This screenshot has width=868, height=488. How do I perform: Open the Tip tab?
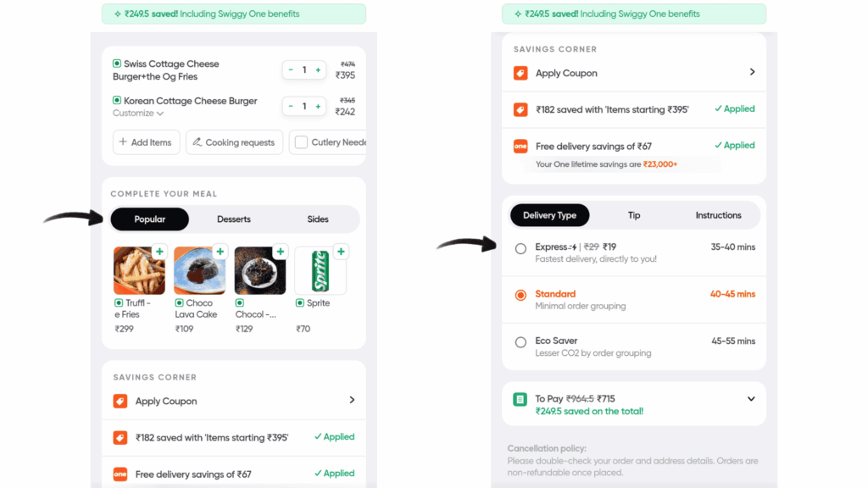click(634, 215)
